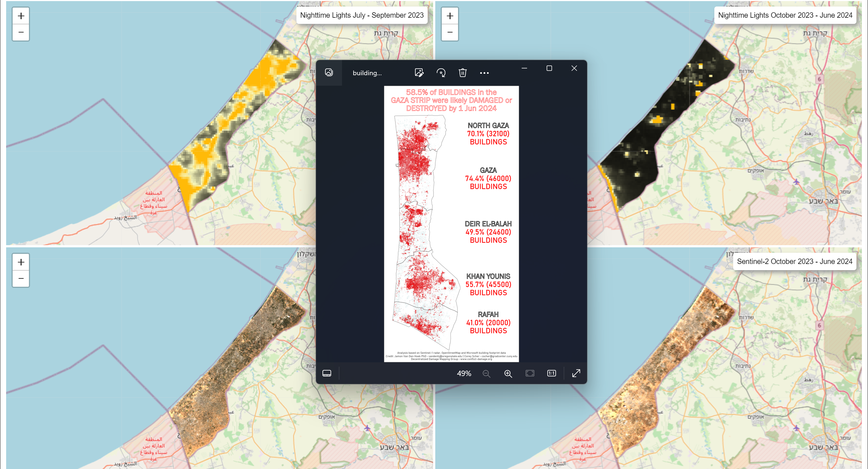Screen dimensions: 868x469
Task: Zoom in on the October 2023-June 2024 nighttime lights map
Action: (x=450, y=16)
